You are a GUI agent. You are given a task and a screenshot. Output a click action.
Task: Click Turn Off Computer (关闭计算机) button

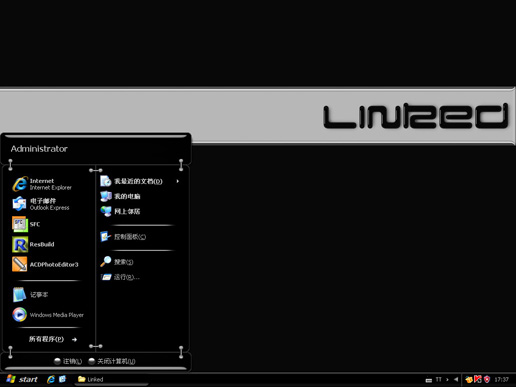[112, 361]
